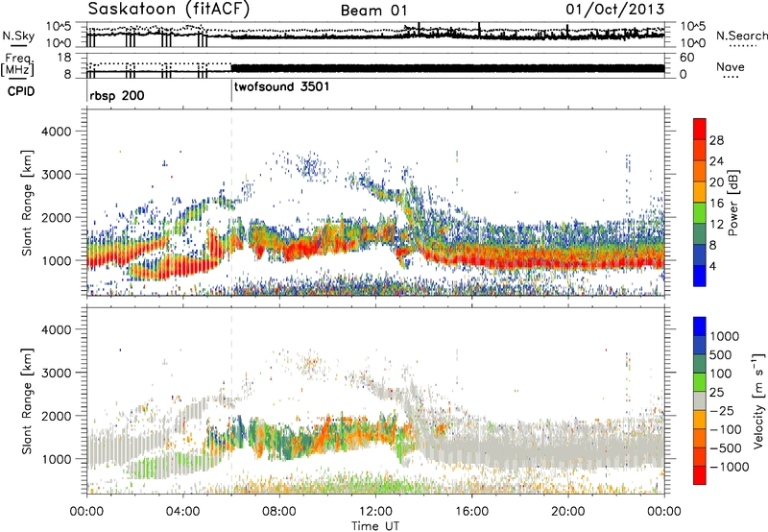Click the 'CPID' row label

click(x=21, y=91)
